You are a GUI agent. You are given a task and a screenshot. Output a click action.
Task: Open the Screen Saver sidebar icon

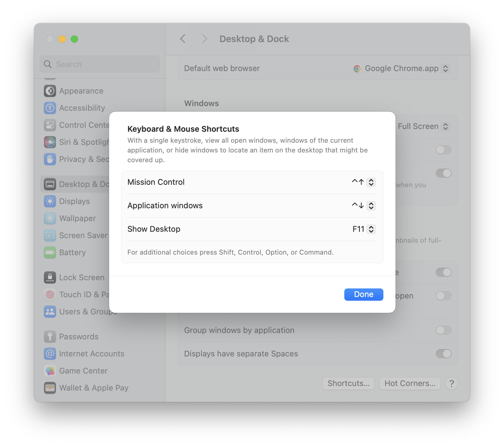(50, 235)
